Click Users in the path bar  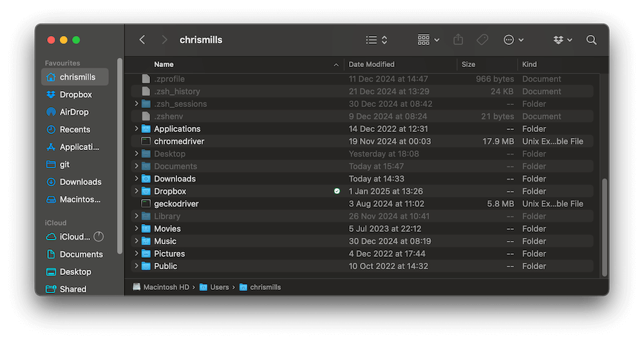pos(219,287)
